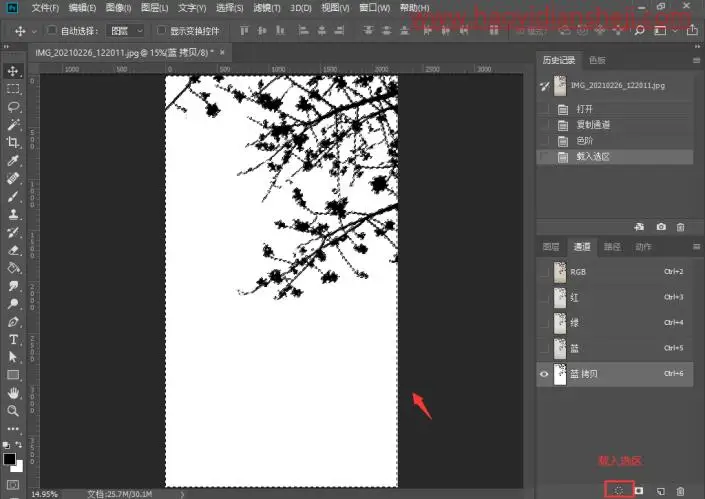Expand status bar info arrow
The width and height of the screenshot is (705, 499).
pyautogui.click(x=182, y=495)
